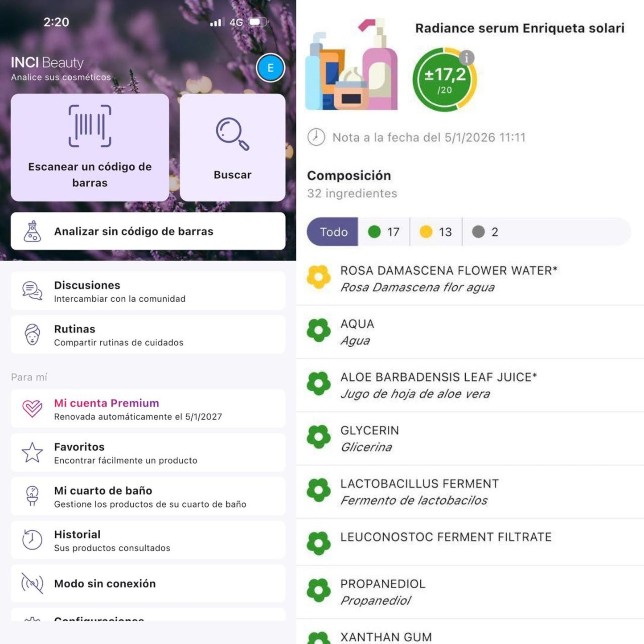This screenshot has height=644, width=644.
Task: Expand GLYCERIN ingredient details
Action: (x=470, y=439)
